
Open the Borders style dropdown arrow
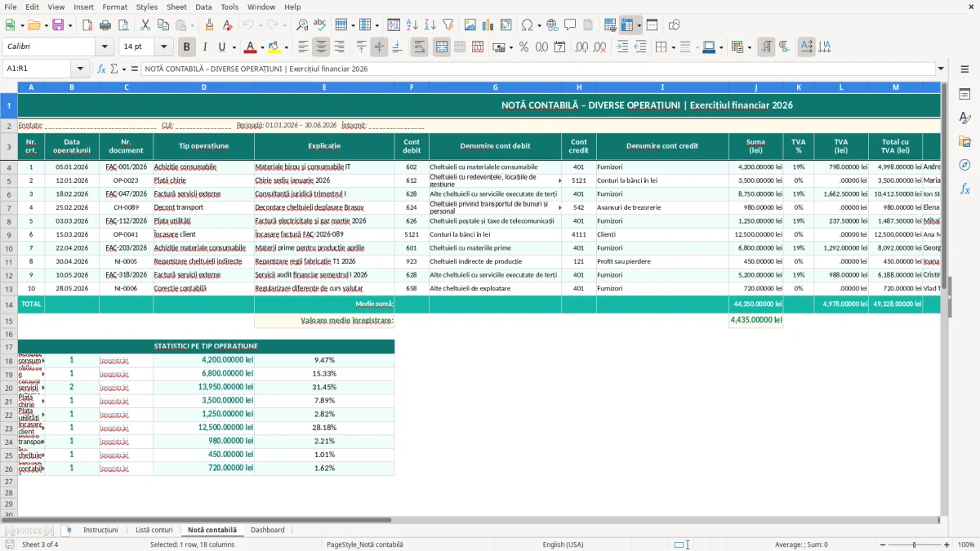tap(675, 47)
